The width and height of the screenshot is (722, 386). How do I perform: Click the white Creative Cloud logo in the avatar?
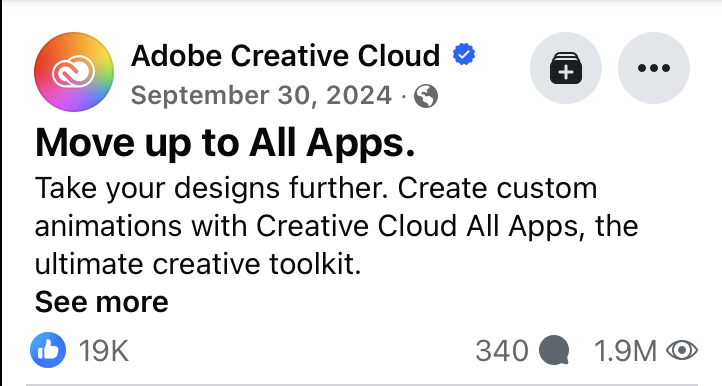74,71
